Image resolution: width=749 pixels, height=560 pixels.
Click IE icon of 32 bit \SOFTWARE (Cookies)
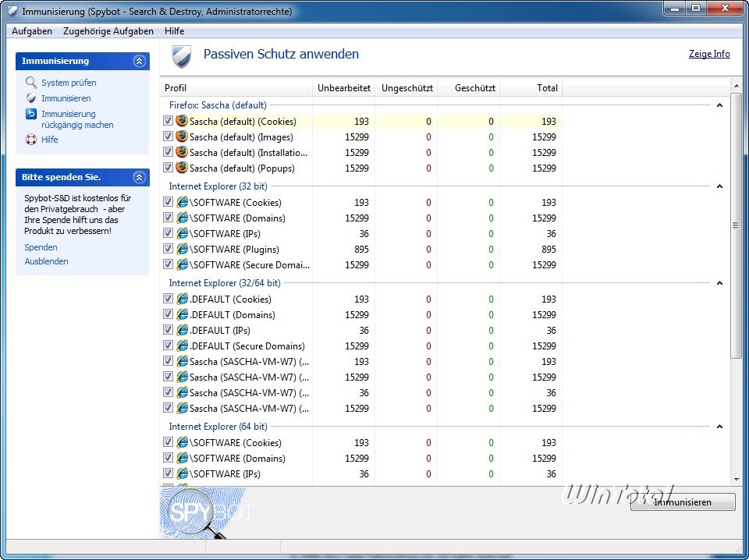point(182,202)
